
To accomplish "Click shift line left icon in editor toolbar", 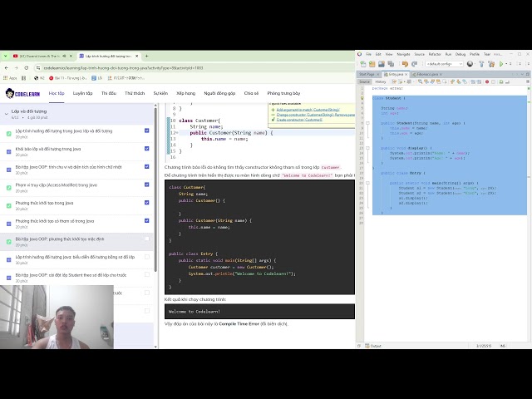I will [x=473, y=81].
